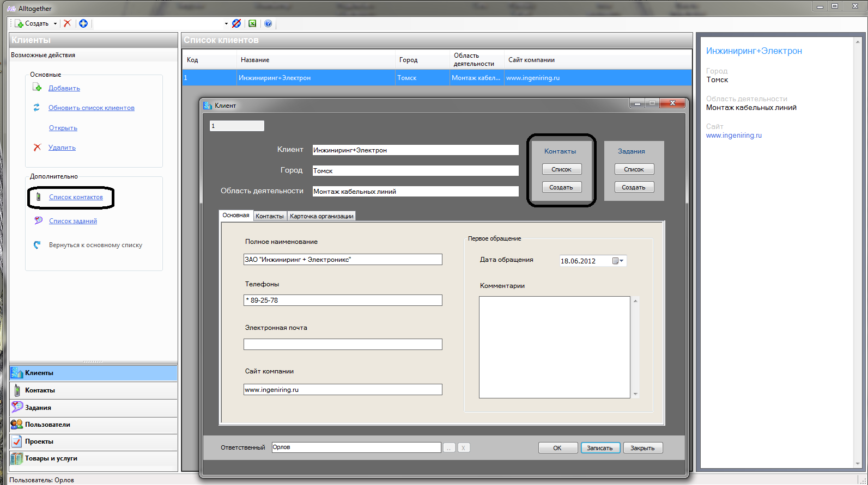Click the phone icon beside Список контактов
The width and height of the screenshot is (868, 485).
point(38,197)
